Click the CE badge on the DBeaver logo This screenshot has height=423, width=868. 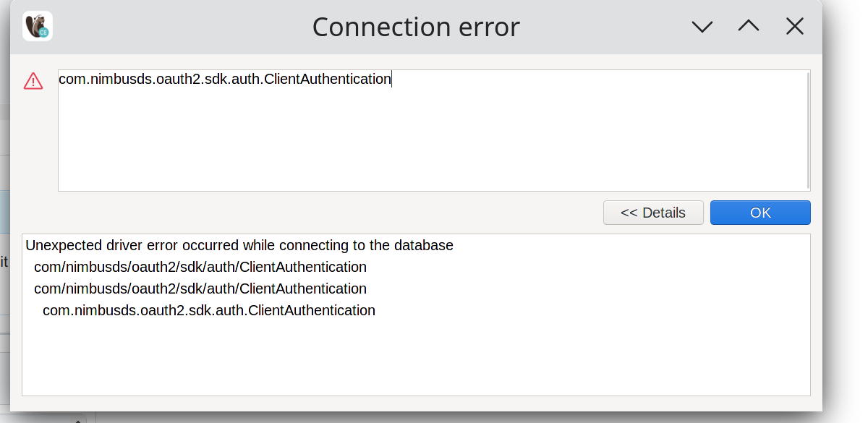click(x=43, y=34)
